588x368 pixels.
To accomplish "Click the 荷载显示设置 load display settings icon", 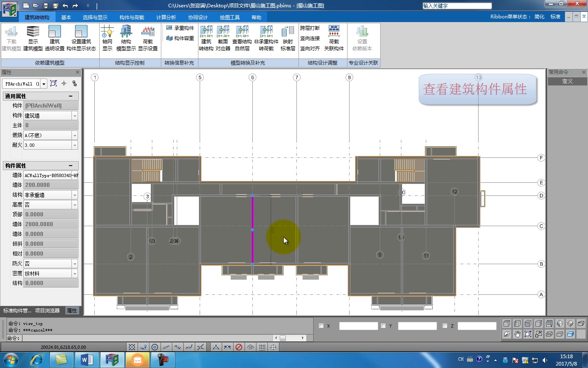I will (148, 38).
